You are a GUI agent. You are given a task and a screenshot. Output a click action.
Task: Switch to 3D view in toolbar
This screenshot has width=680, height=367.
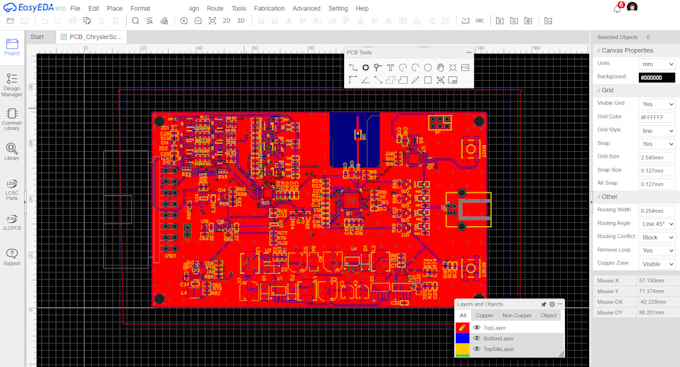pos(241,21)
